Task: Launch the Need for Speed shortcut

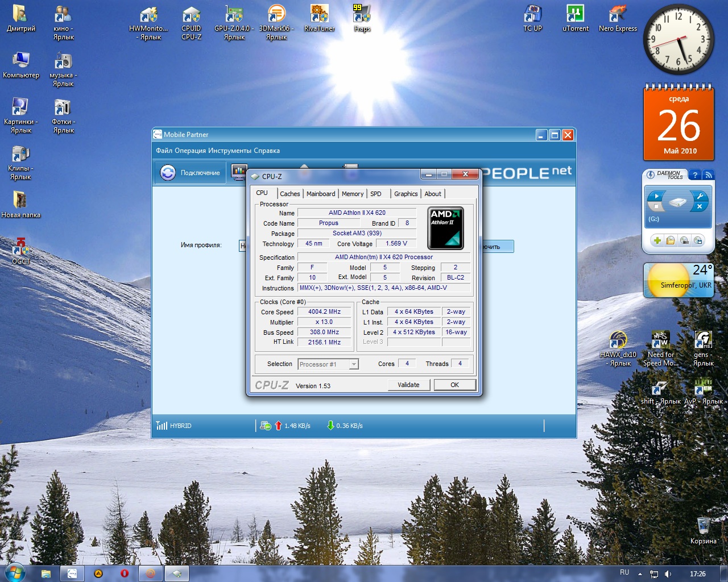Action: point(660,348)
